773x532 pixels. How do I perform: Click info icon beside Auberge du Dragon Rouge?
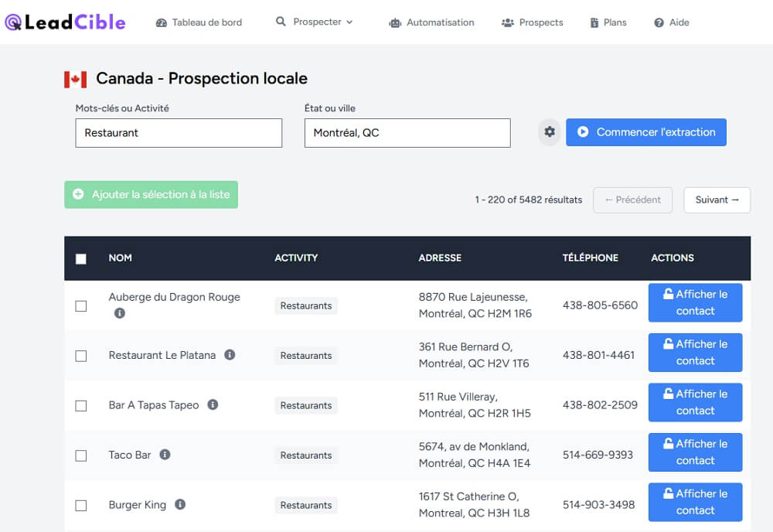(x=120, y=313)
